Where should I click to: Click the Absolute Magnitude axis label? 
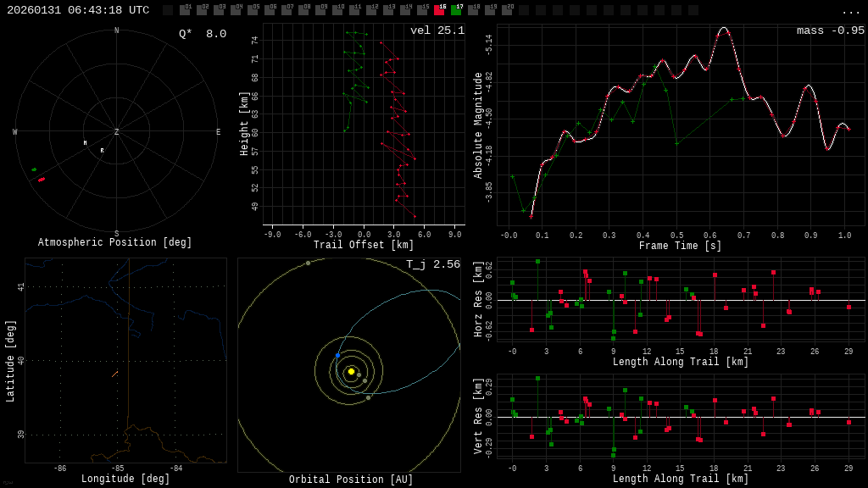click(478, 125)
